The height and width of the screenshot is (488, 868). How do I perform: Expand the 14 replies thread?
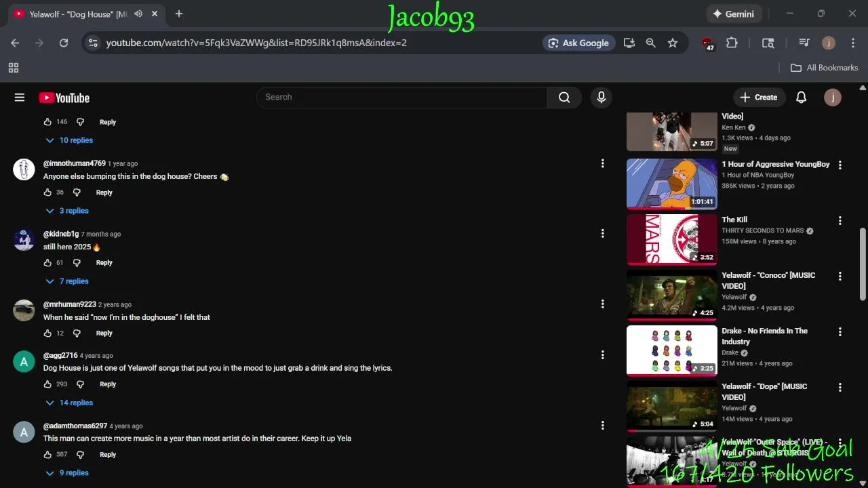pyautogui.click(x=69, y=403)
